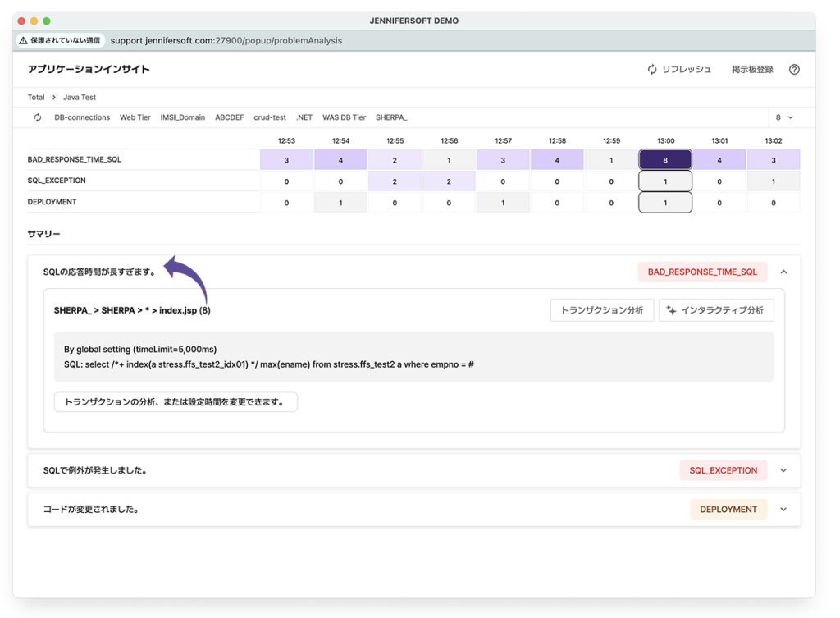The height and width of the screenshot is (618, 840).
Task: Switch to the WAS DB Tier tab
Action: (344, 117)
